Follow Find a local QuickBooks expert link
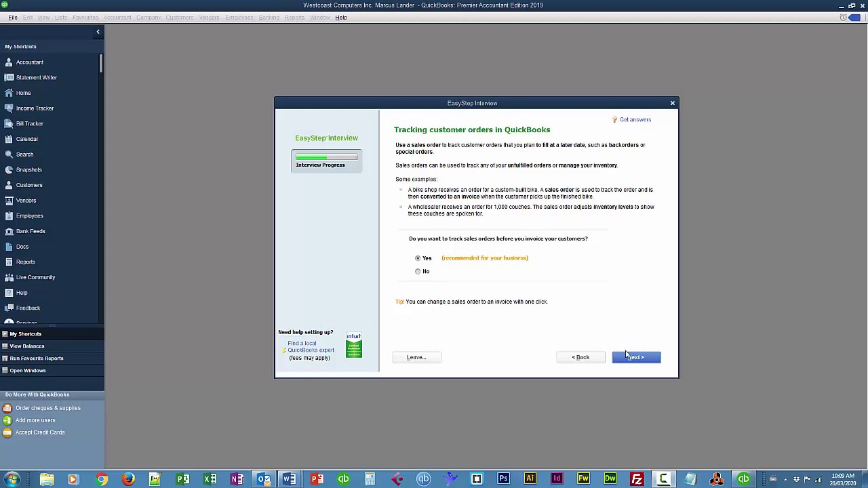The image size is (868, 488). coord(311,346)
